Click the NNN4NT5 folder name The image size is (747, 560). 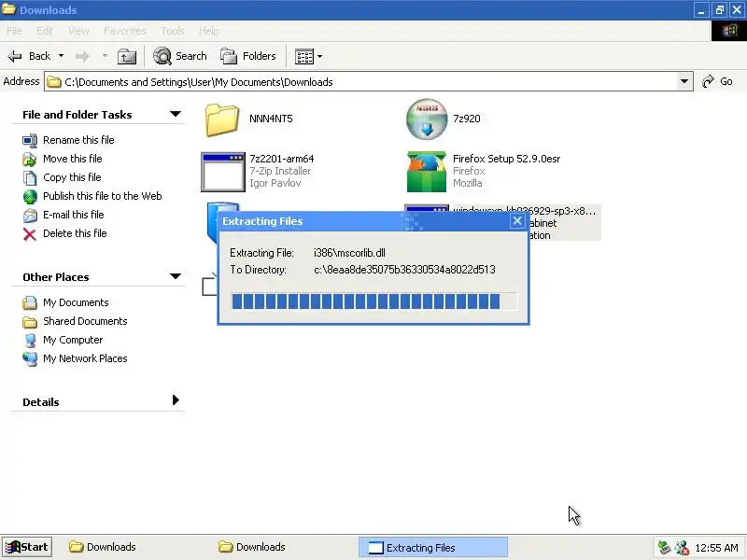click(x=271, y=119)
